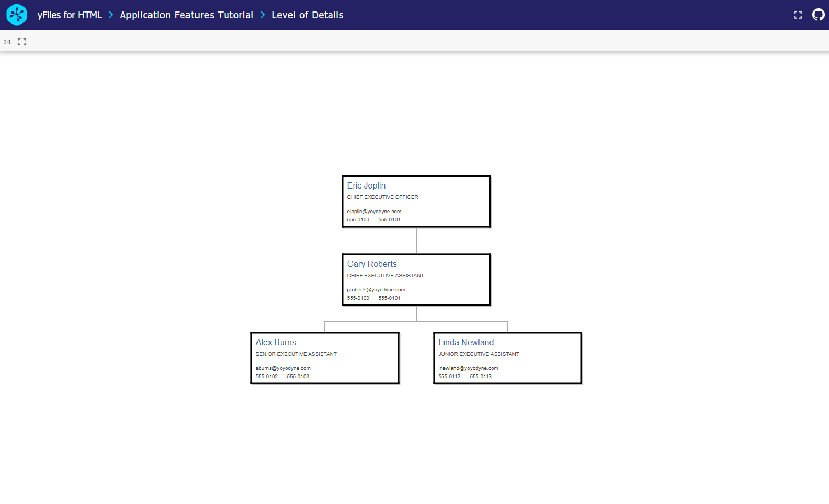Fit graph content to view
829x504 pixels.
[x=22, y=42]
